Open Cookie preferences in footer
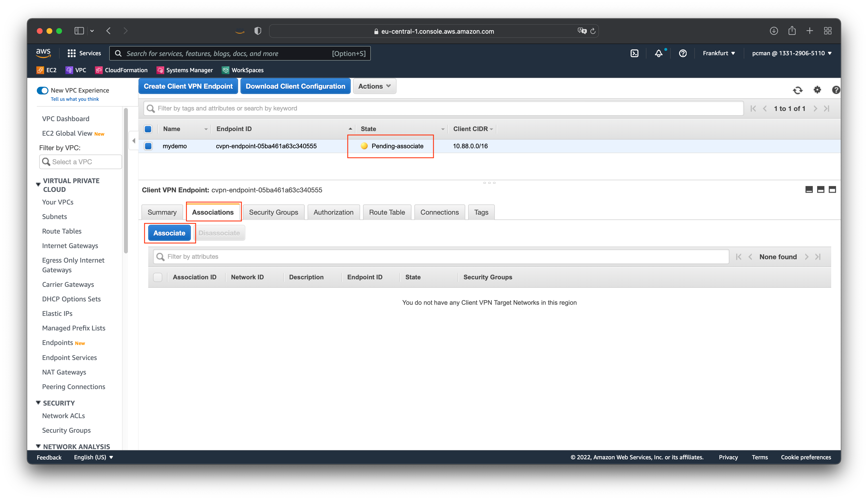868x500 pixels. point(806,457)
